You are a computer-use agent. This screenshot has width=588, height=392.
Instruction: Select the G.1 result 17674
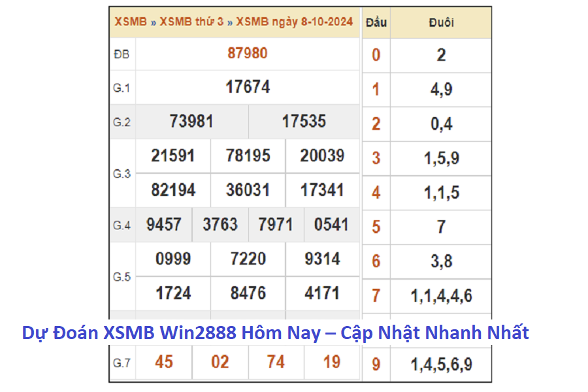248,87
